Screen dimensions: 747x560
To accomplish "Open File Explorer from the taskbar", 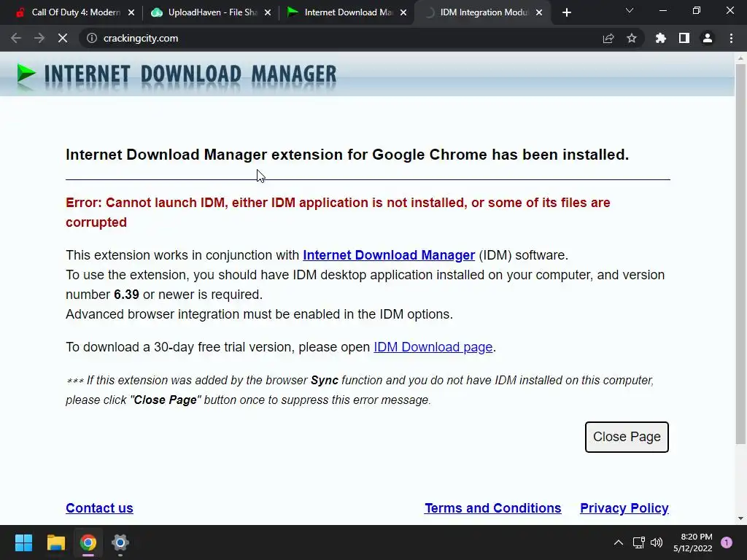I will point(55,542).
